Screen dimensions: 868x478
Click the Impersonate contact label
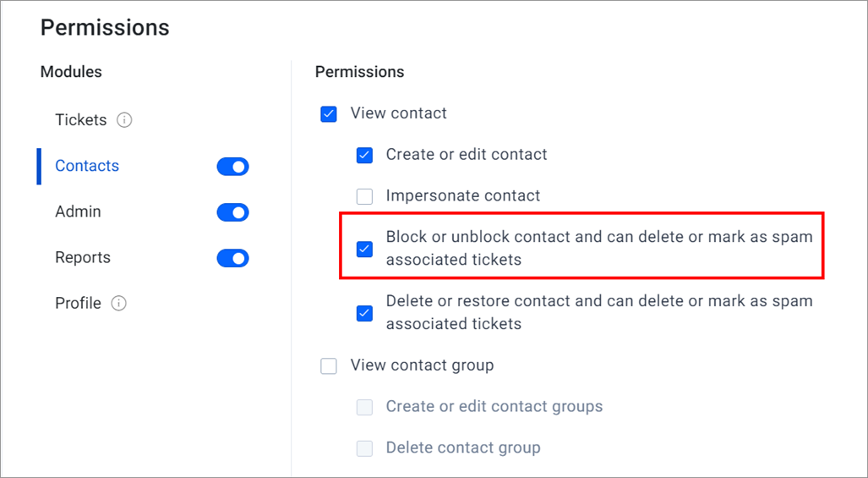463,195
